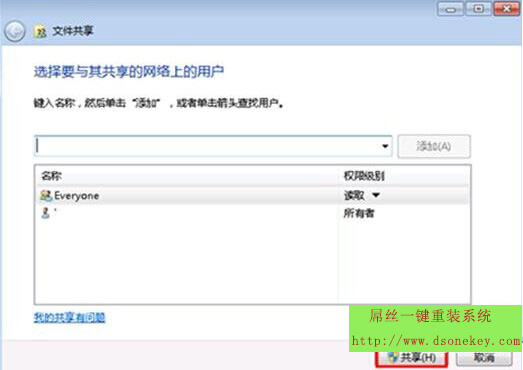Click the 共享(H) button

tap(412, 358)
